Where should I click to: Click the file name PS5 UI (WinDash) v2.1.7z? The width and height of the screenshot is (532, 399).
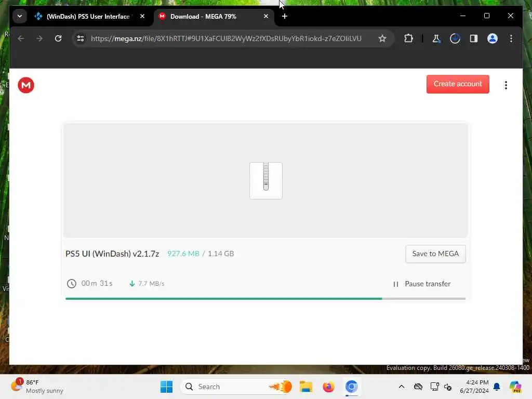pos(112,254)
